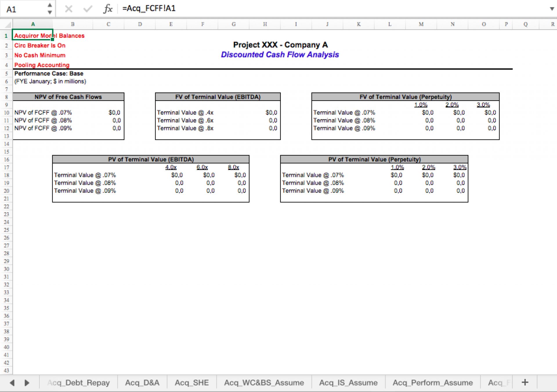Click cell 'Acquiror Model Balances'
Viewport: 557px width, 392px height.
49,36
